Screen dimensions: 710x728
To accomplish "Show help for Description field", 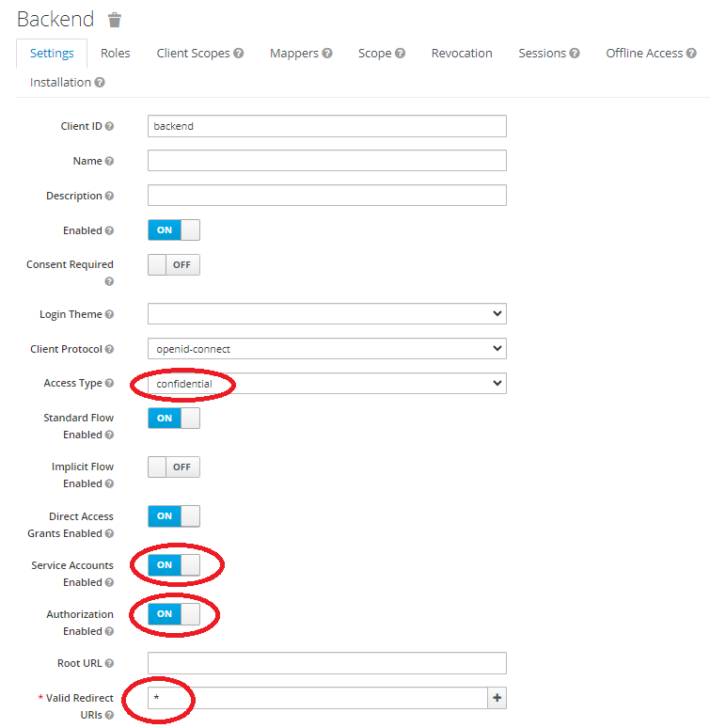I will [x=109, y=196].
